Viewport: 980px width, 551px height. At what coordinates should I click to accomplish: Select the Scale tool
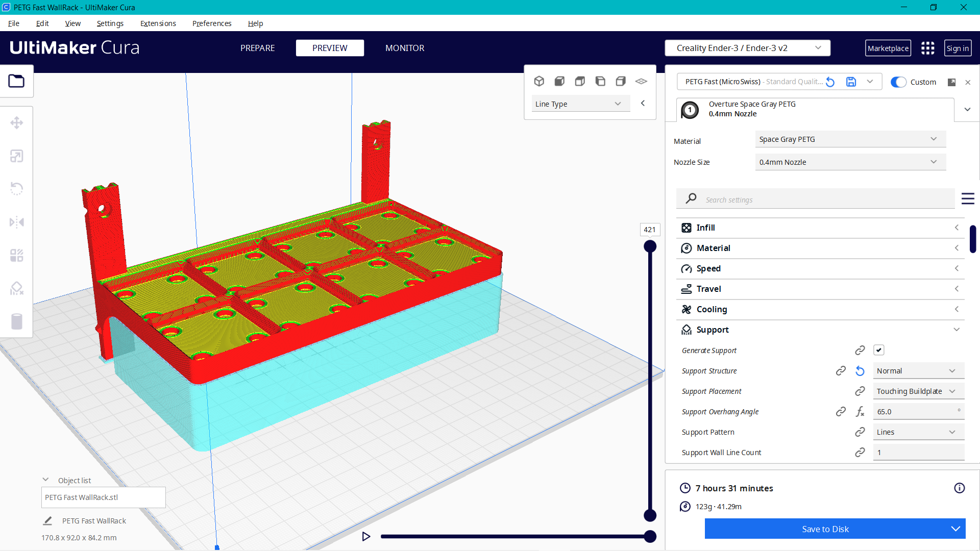click(x=17, y=156)
